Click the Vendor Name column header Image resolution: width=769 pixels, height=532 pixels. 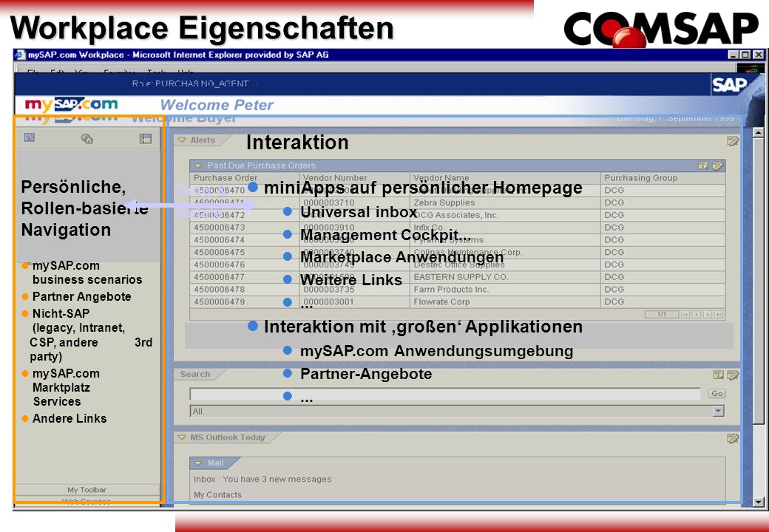441,178
